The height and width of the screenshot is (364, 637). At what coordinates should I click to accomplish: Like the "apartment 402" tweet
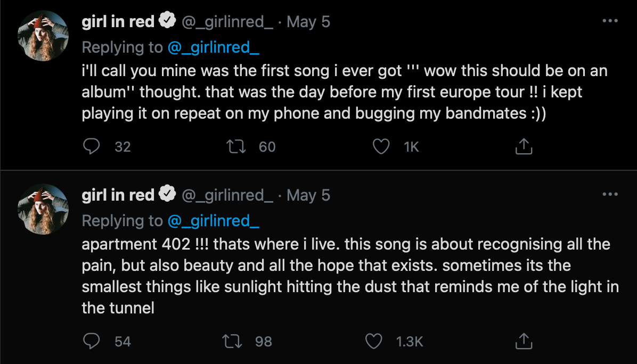click(374, 341)
